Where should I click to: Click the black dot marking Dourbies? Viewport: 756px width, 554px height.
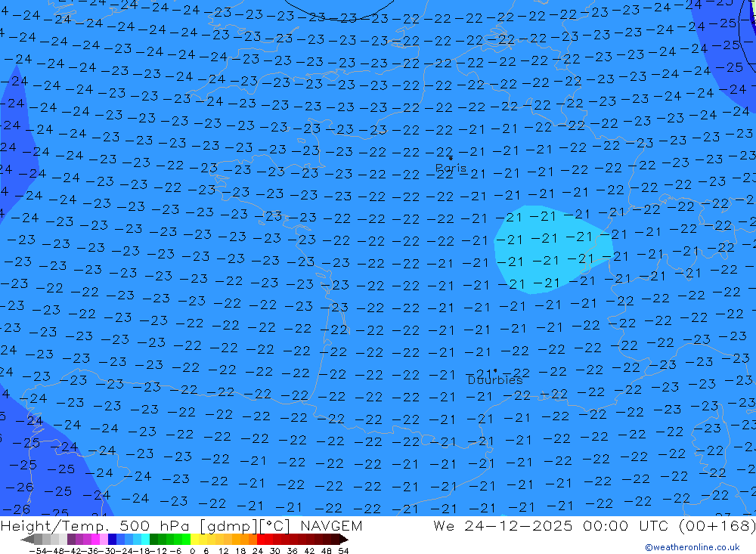[x=495, y=371]
